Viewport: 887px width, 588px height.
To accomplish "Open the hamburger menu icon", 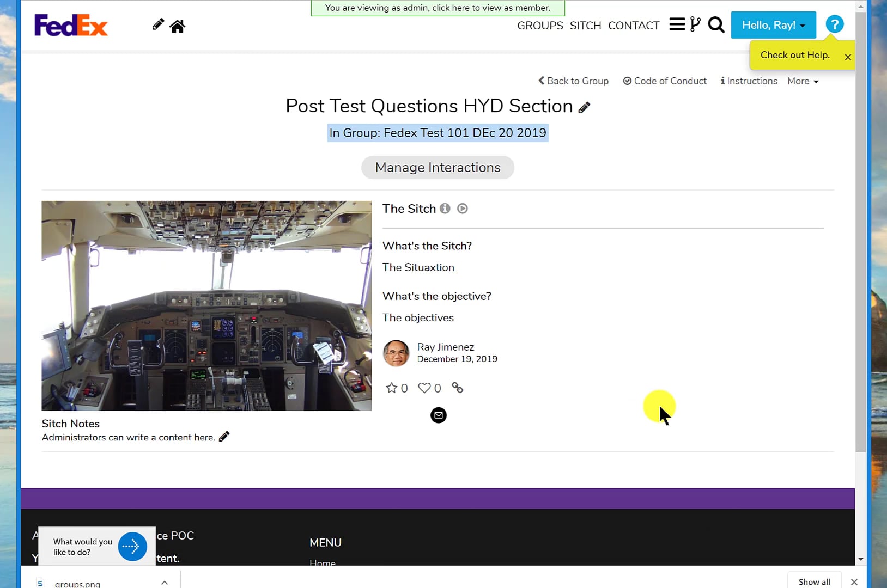I will [677, 24].
